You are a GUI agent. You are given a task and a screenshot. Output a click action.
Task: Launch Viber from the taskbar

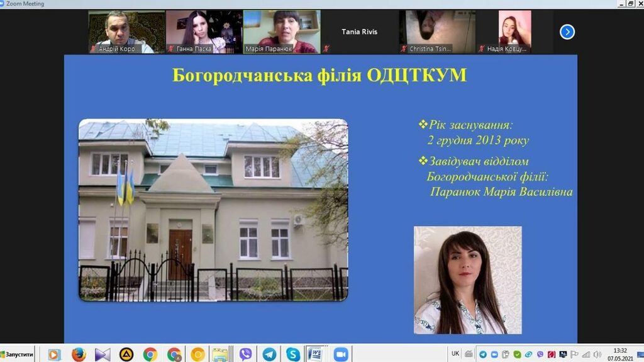[x=245, y=354]
